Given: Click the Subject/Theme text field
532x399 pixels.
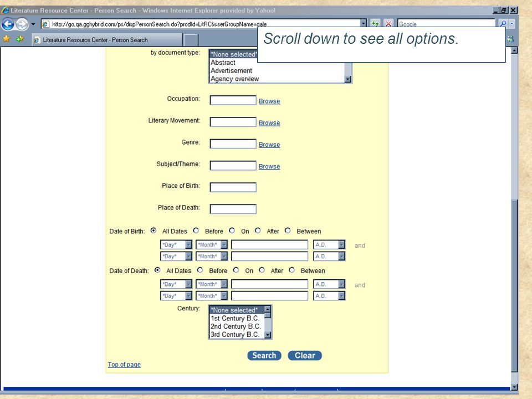Looking at the screenshot, I should click(233, 165).
